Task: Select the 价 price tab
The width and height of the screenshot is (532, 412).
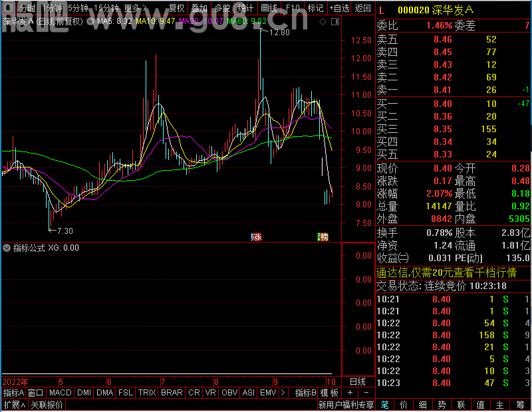Action: (x=404, y=405)
